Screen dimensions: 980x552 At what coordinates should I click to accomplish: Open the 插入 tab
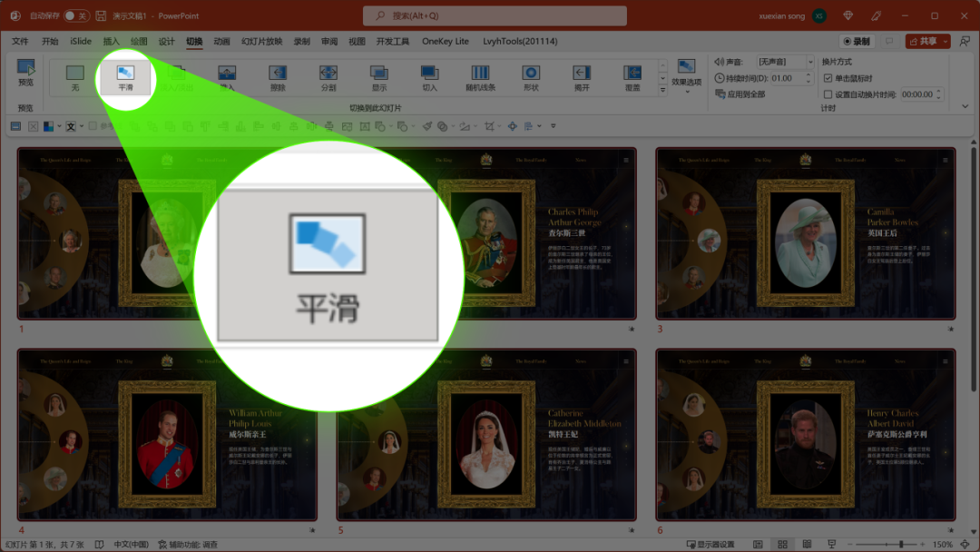click(x=111, y=41)
